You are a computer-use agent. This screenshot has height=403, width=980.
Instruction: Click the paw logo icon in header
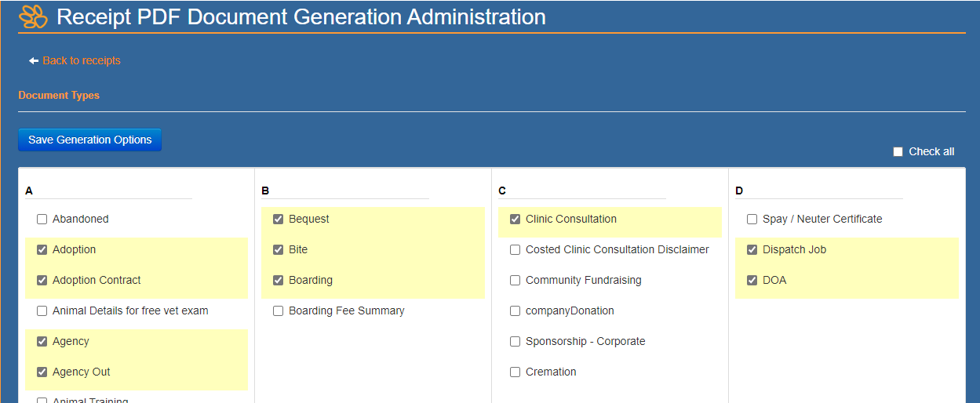(x=33, y=16)
